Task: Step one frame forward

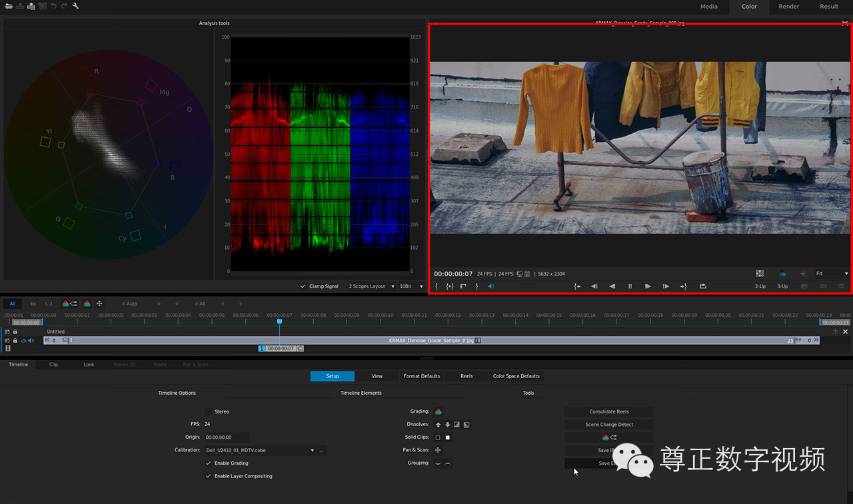Action: pyautogui.click(x=666, y=286)
